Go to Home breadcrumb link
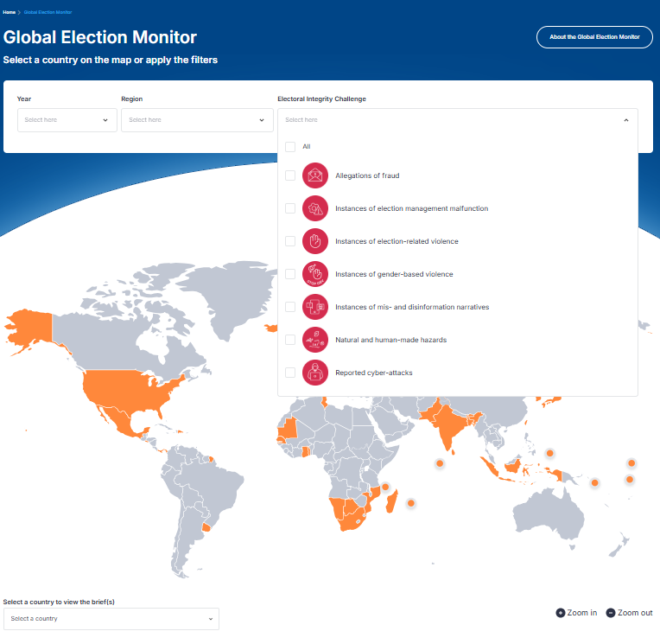 9,12
